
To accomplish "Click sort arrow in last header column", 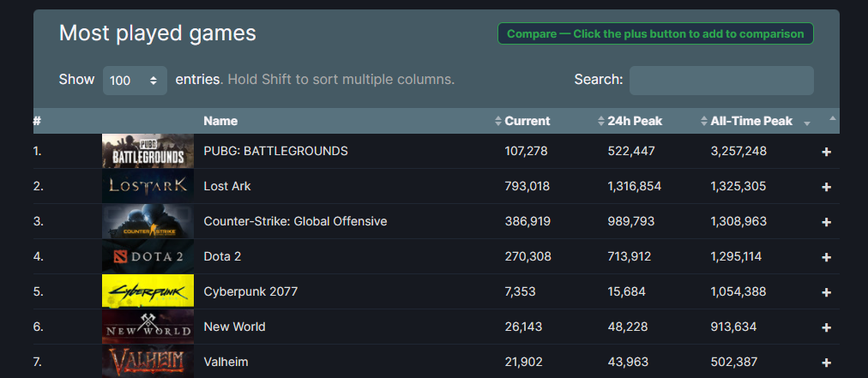I will click(x=833, y=118).
